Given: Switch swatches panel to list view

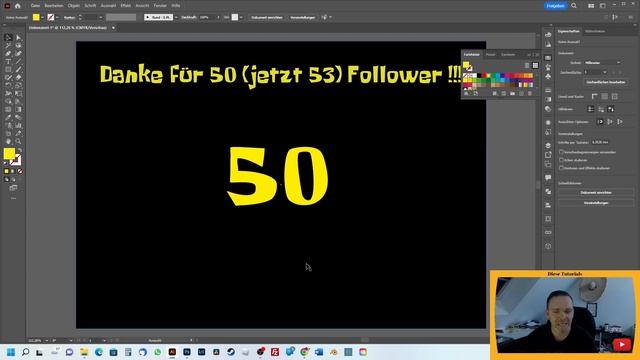Looking at the screenshot, I should click(x=527, y=65).
